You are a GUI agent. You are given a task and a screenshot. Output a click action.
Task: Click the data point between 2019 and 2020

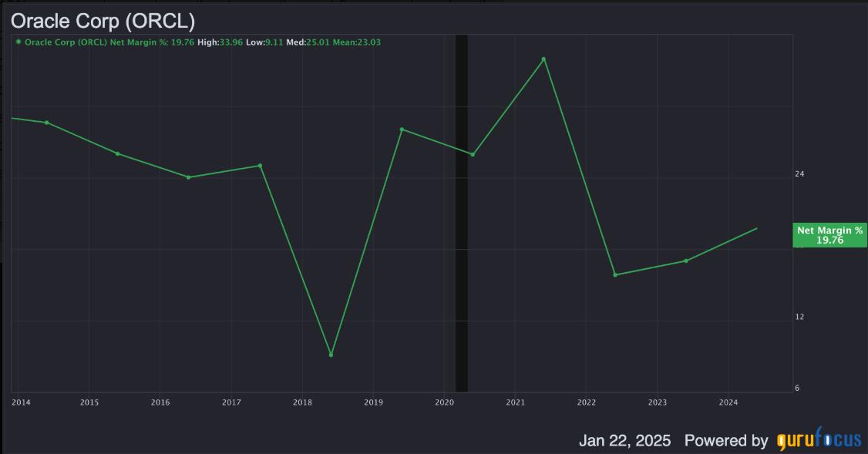pyautogui.click(x=402, y=129)
